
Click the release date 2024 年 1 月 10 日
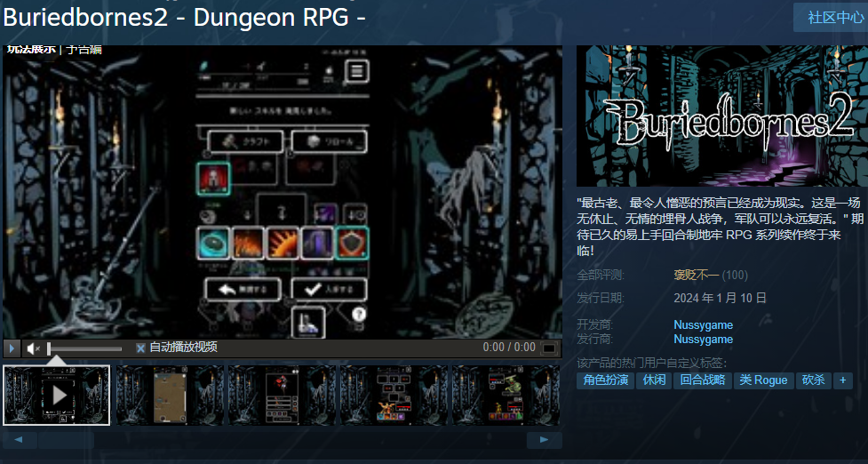pyautogui.click(x=720, y=298)
